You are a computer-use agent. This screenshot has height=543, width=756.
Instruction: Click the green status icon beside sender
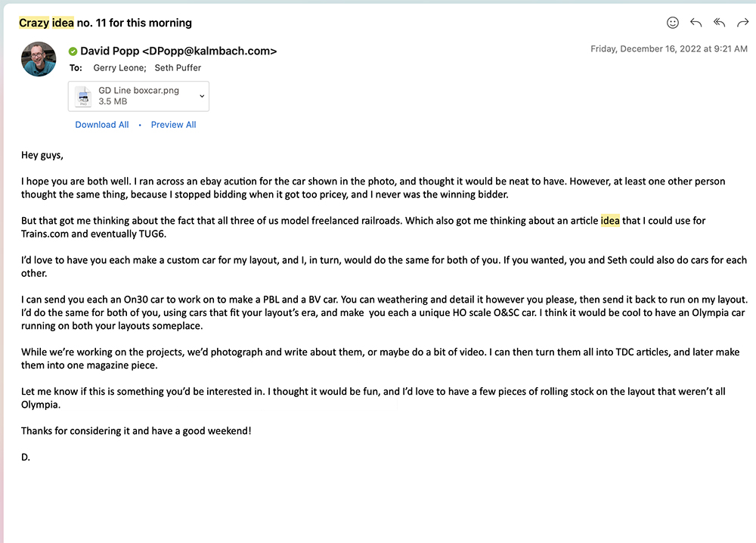tap(73, 51)
